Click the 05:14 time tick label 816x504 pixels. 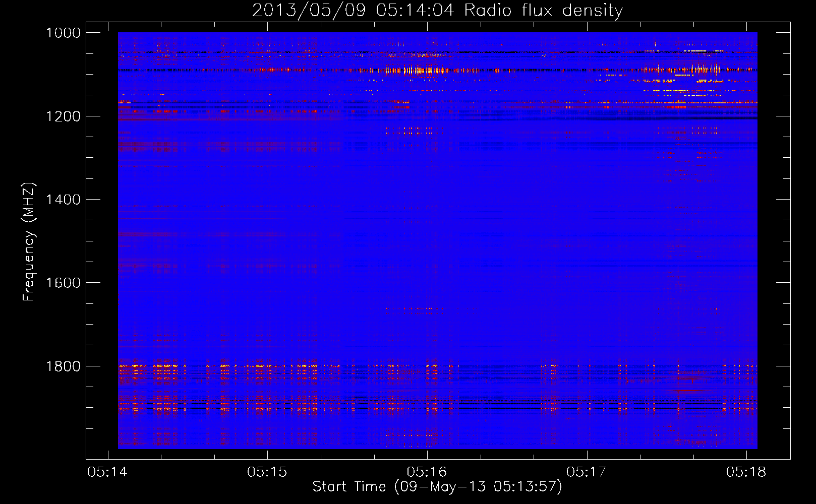(x=107, y=472)
